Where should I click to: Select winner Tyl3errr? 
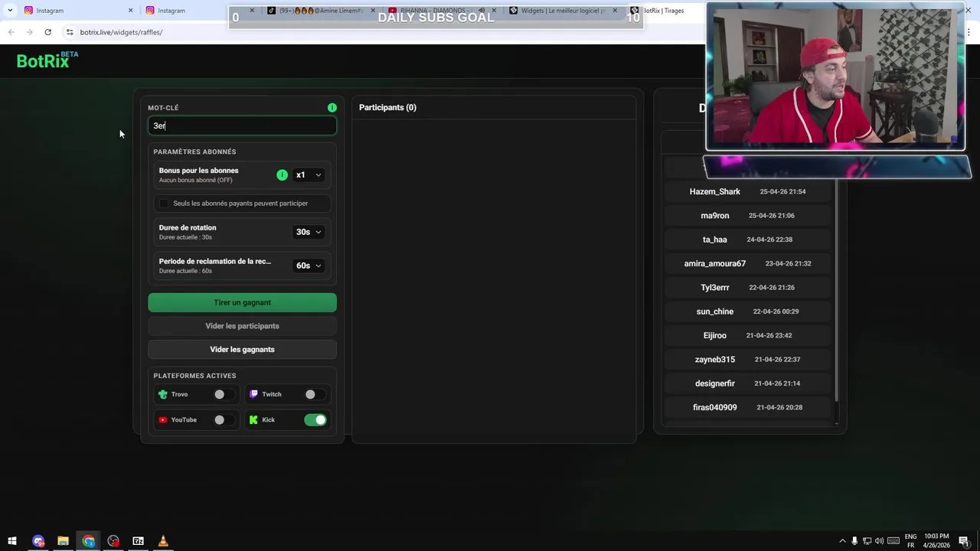point(748,288)
